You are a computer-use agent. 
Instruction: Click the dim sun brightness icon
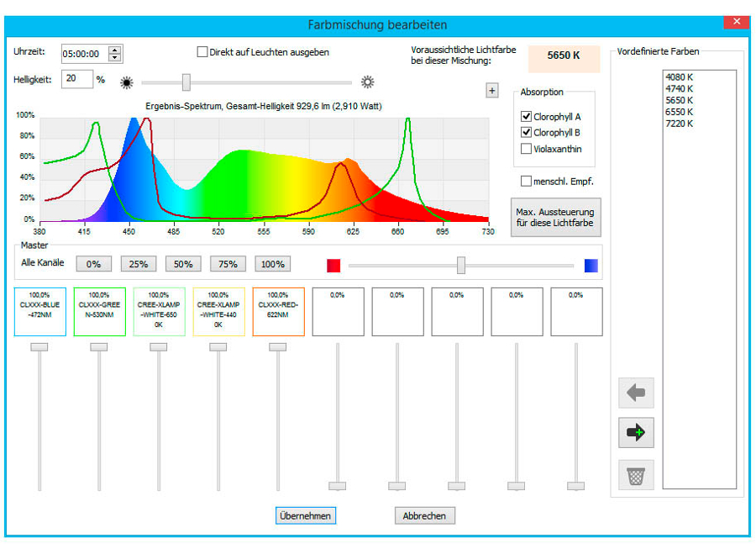[x=127, y=83]
